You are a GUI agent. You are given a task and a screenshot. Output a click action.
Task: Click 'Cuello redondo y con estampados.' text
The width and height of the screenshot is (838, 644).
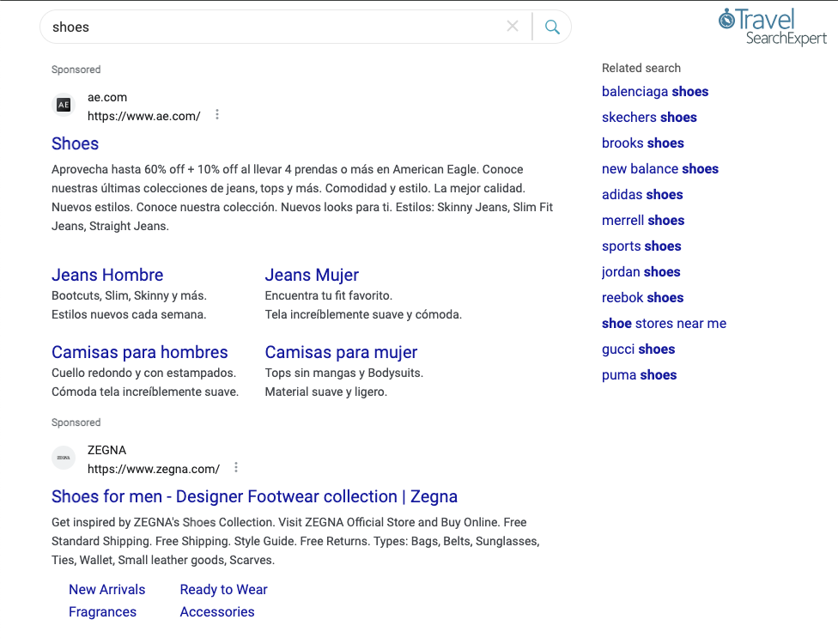point(143,373)
